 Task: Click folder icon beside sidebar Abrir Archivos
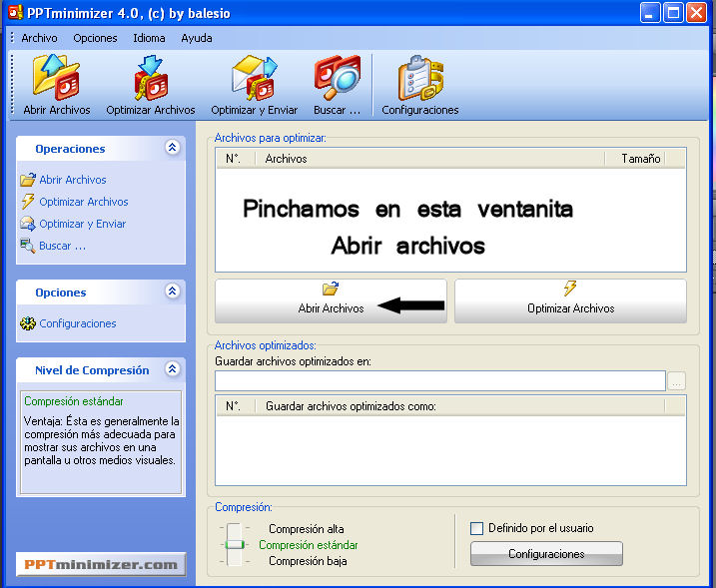tap(28, 180)
